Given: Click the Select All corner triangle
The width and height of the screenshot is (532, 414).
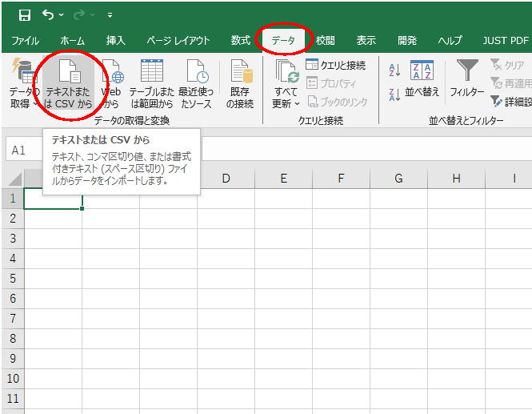Looking at the screenshot, I should [x=14, y=179].
